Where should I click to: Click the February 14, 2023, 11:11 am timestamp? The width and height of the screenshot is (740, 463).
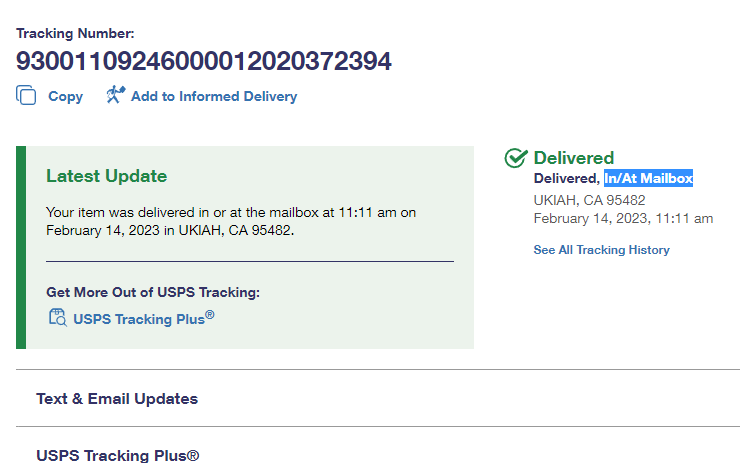pos(623,218)
